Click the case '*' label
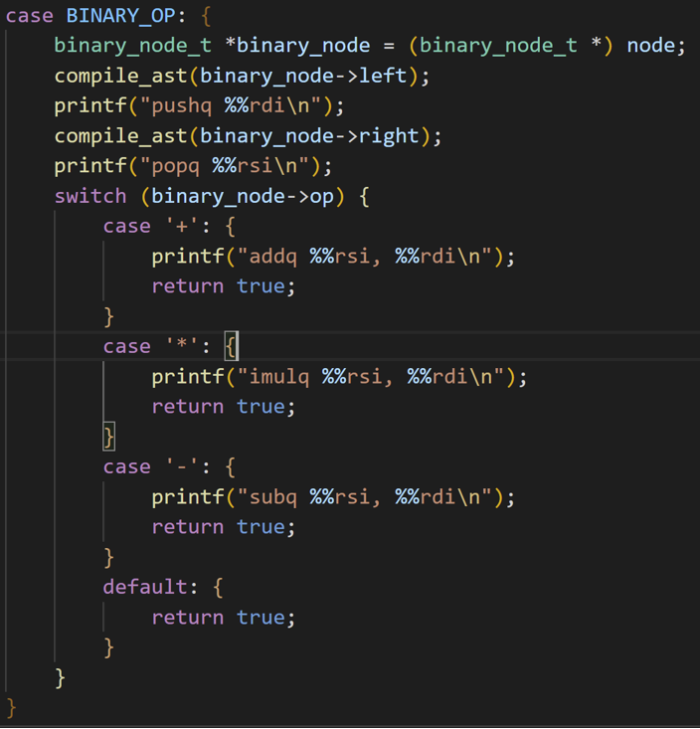The image size is (700, 729). tap(151, 346)
